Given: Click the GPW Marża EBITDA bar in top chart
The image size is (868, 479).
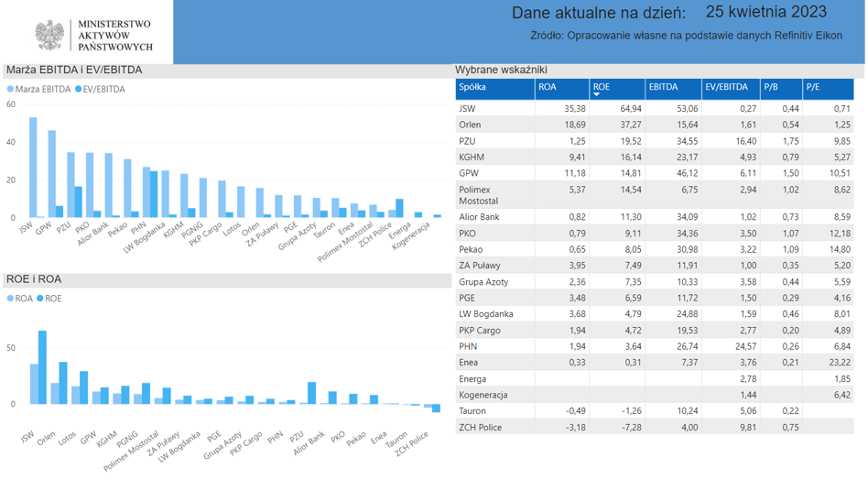Looking at the screenshot, I should [52, 174].
